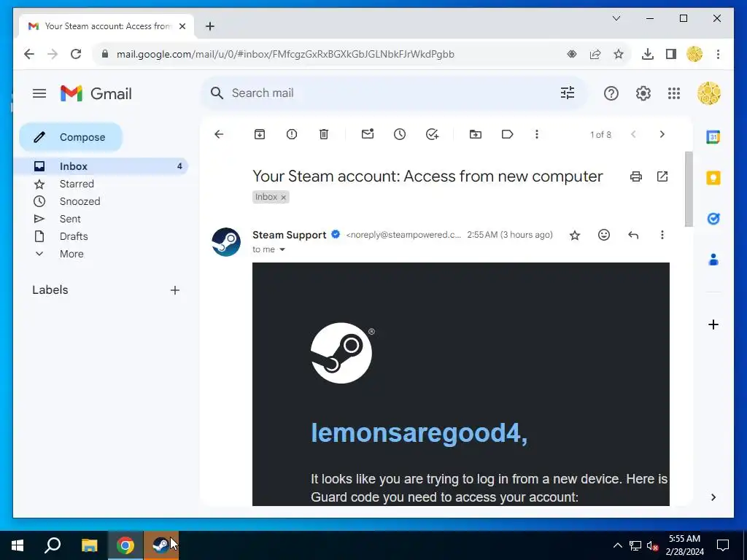This screenshot has width=747, height=560.
Task: Open the Windows Start menu
Action: click(18, 545)
